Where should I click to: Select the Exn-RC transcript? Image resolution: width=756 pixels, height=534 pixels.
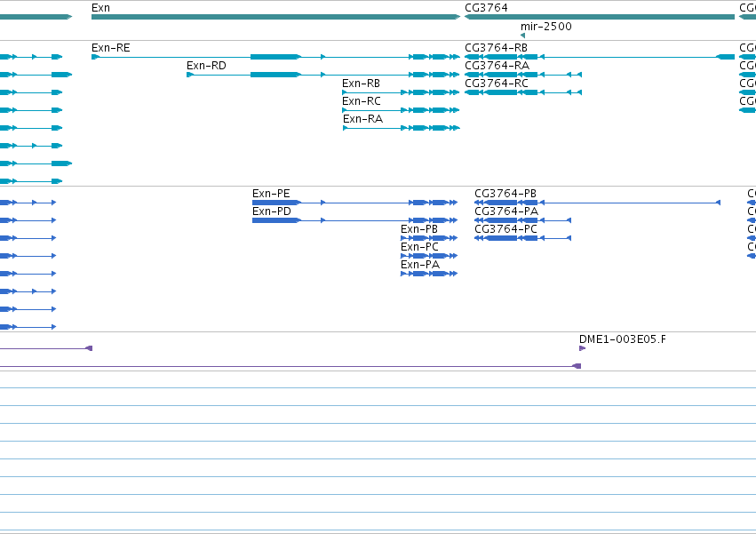(x=402, y=110)
